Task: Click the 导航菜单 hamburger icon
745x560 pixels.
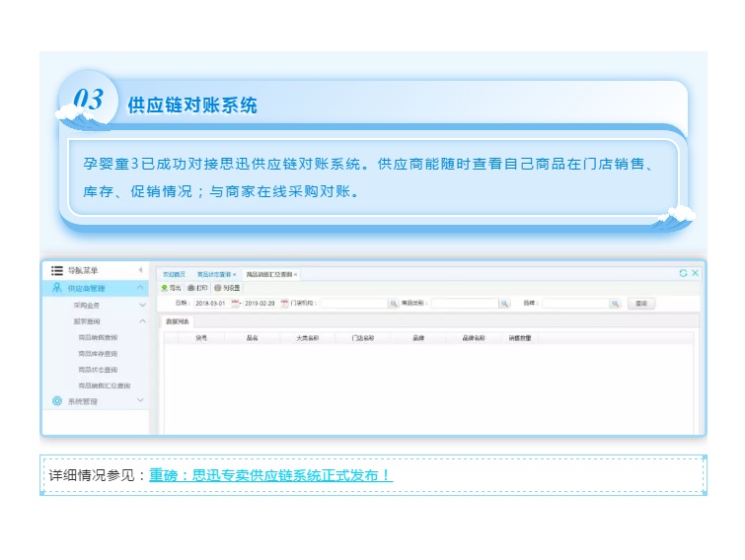Action: point(57,270)
